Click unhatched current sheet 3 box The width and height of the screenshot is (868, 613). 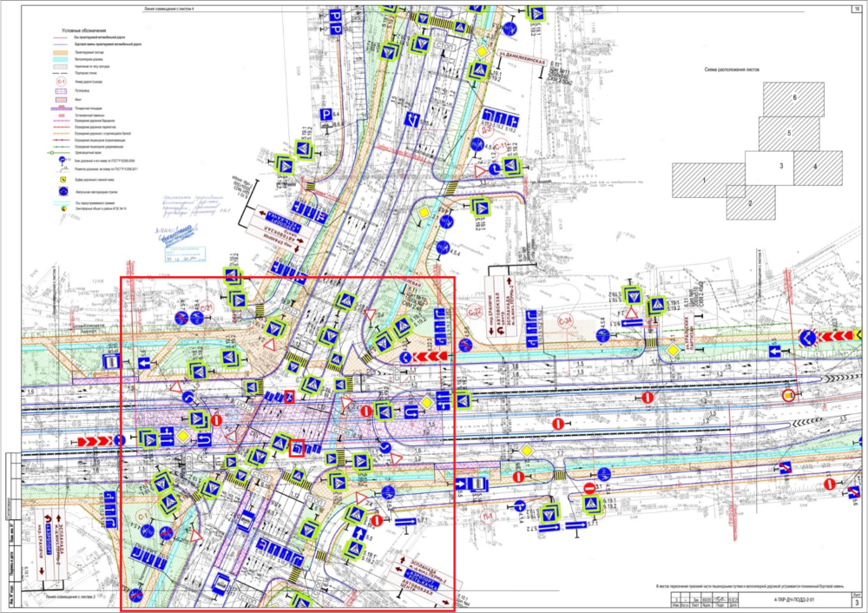(769, 168)
